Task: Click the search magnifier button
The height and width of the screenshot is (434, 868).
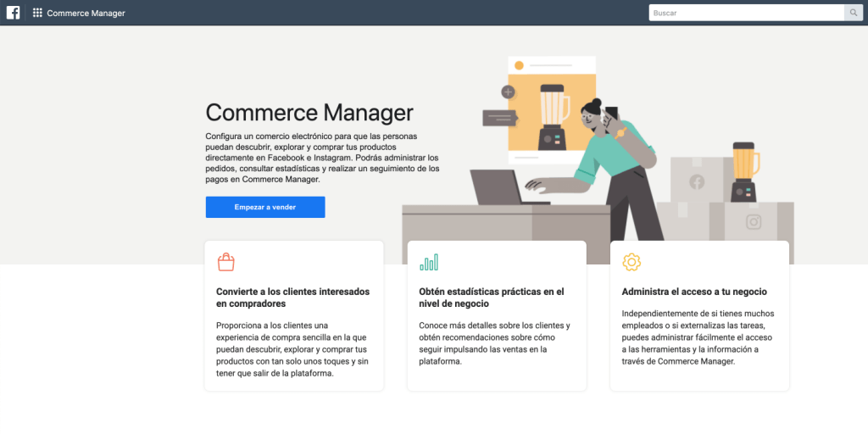Action: click(854, 13)
